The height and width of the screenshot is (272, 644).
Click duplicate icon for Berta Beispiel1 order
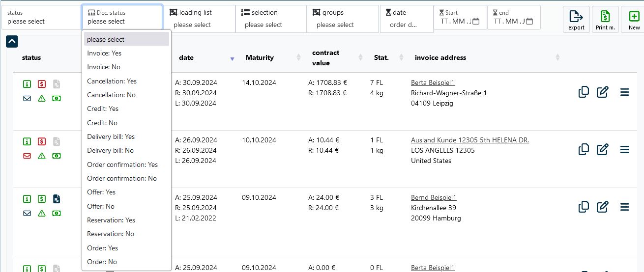[x=584, y=92]
